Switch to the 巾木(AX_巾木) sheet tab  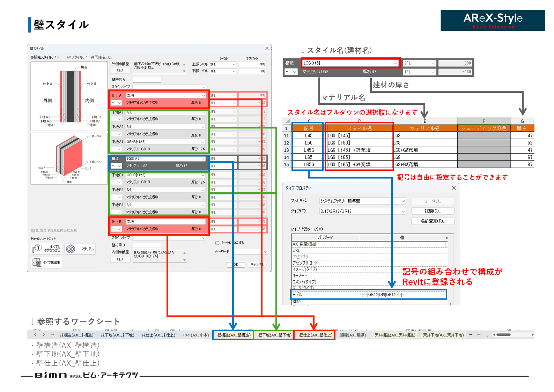[196, 335]
